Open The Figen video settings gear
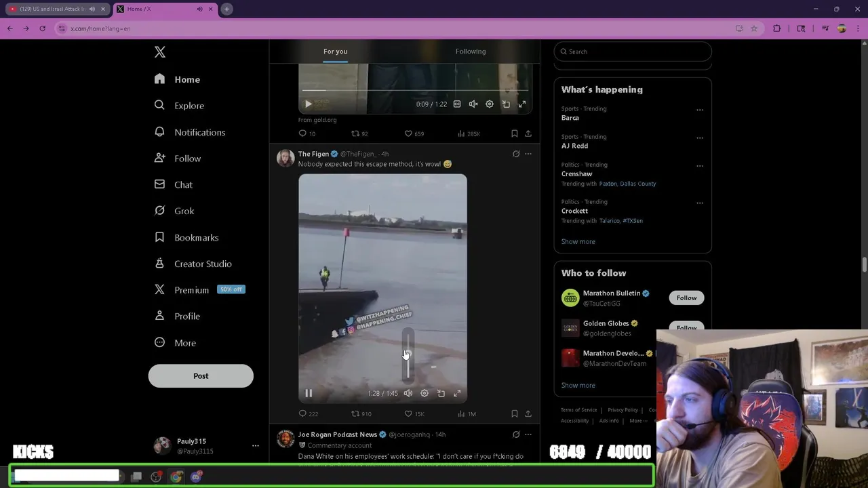Viewport: 868px width, 488px height. [x=425, y=393]
